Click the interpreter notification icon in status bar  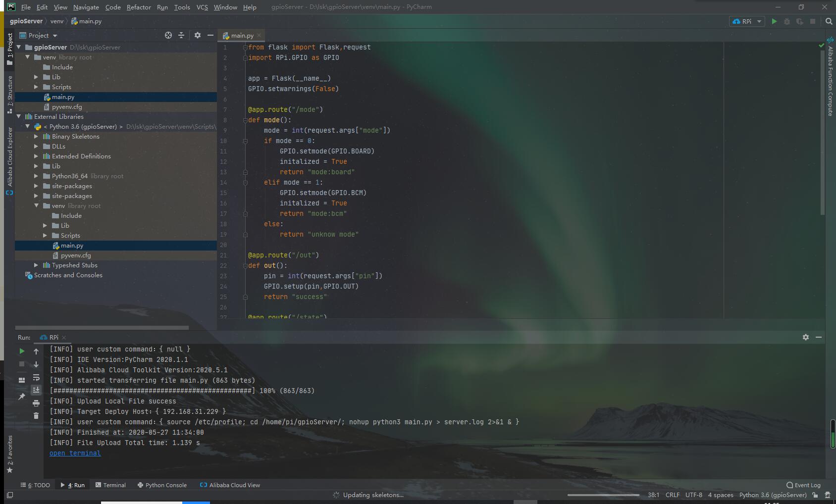point(827,495)
